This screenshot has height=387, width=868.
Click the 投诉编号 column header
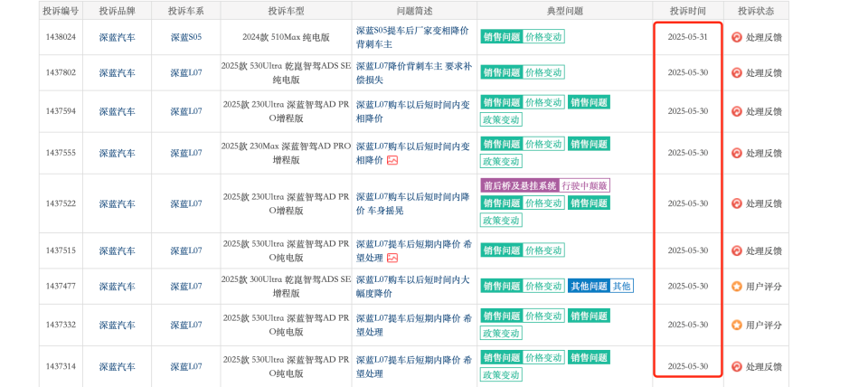coord(61,11)
